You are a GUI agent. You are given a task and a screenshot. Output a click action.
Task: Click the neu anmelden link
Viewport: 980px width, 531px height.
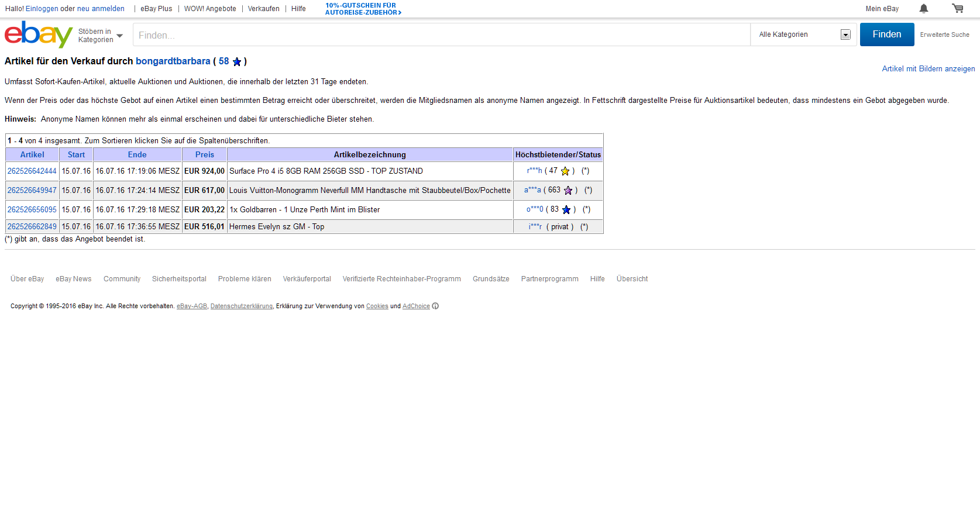point(101,9)
